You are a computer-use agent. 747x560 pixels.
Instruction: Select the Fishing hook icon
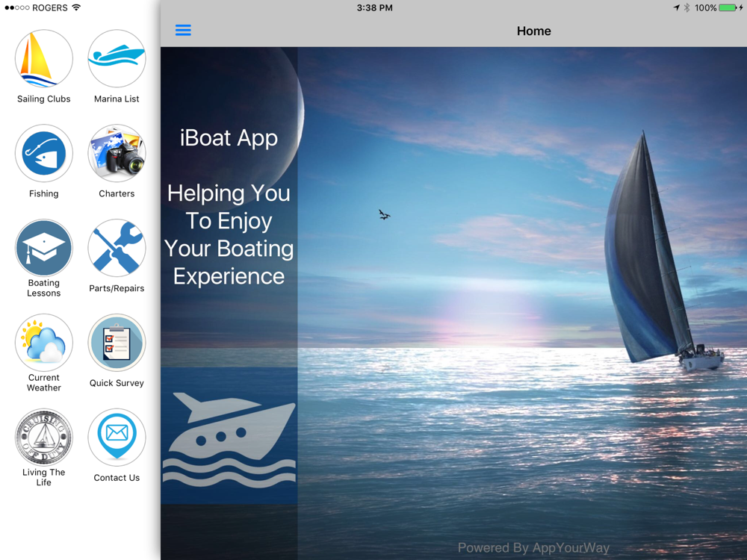(43, 154)
